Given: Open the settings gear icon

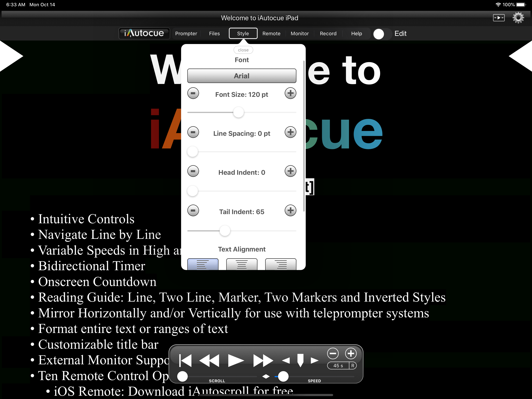Looking at the screenshot, I should (518, 18).
